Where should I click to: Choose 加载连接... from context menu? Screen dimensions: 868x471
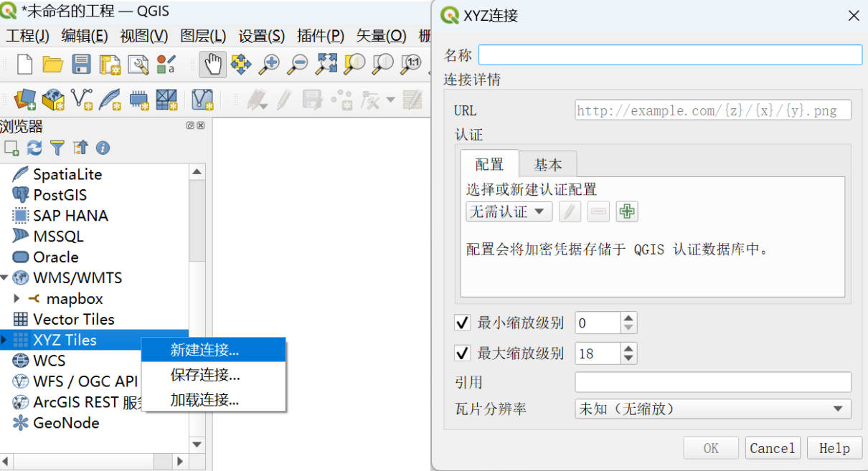click(214, 400)
